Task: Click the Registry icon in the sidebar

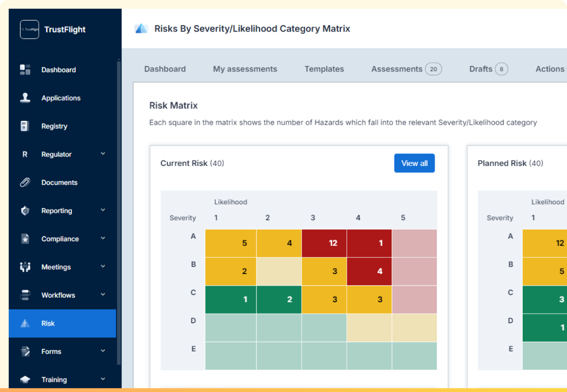Action: tap(25, 126)
